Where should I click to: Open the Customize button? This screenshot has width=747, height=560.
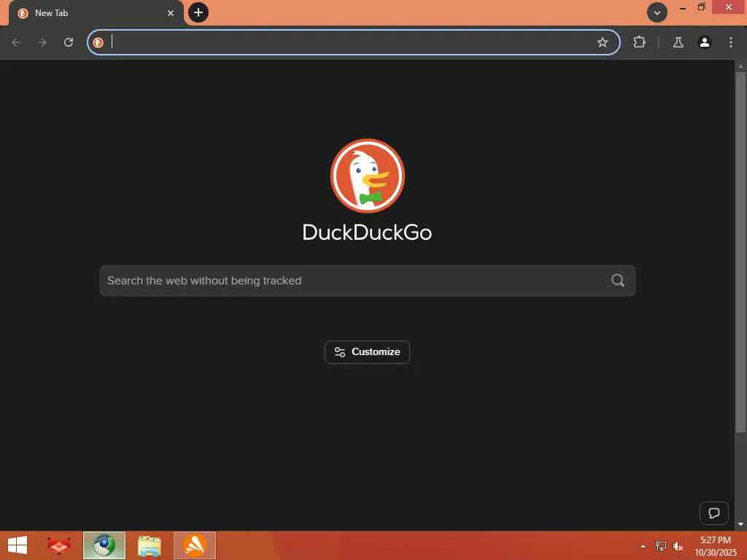368,352
